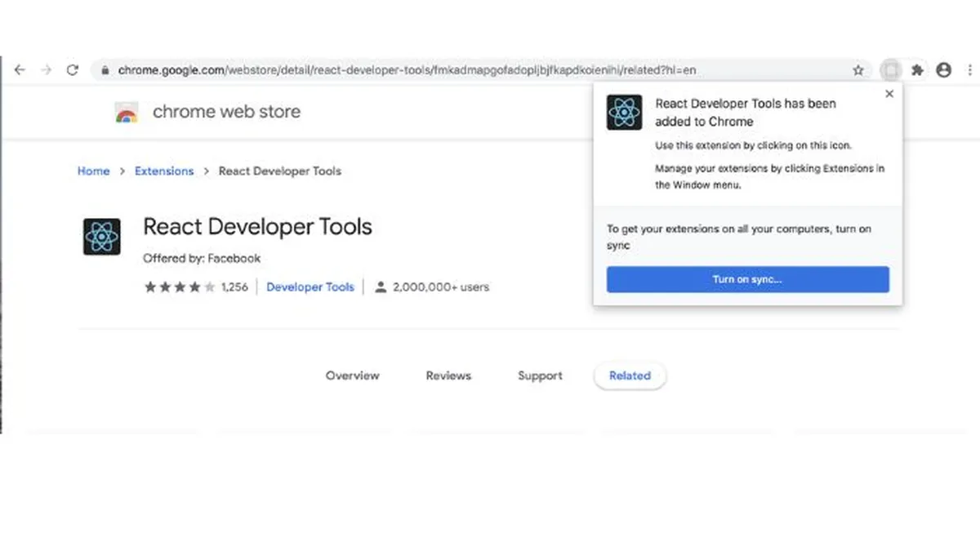
Task: Click the Chrome Web Store logo
Action: point(127,113)
